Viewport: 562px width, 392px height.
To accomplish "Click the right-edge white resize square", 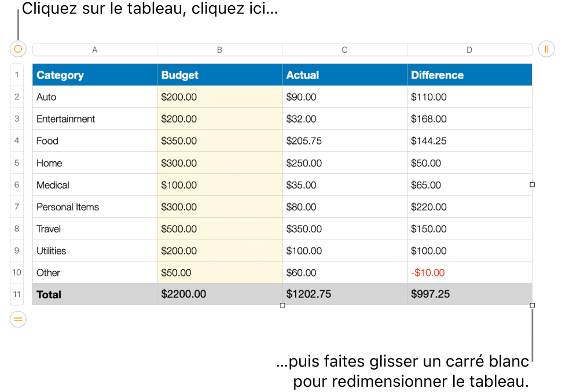I will 532,184.
